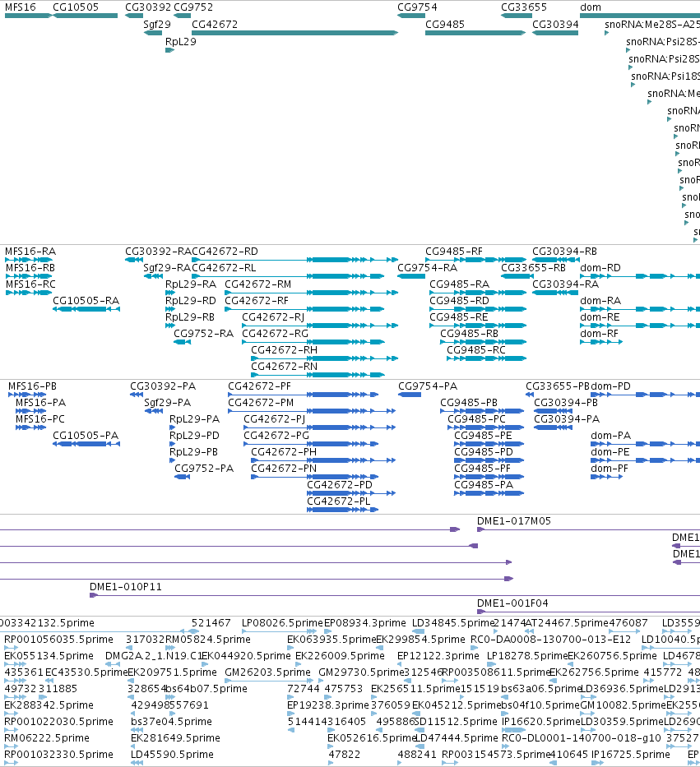Click protein CG30394-PB
Screen dimensions: 700x767
566,403
